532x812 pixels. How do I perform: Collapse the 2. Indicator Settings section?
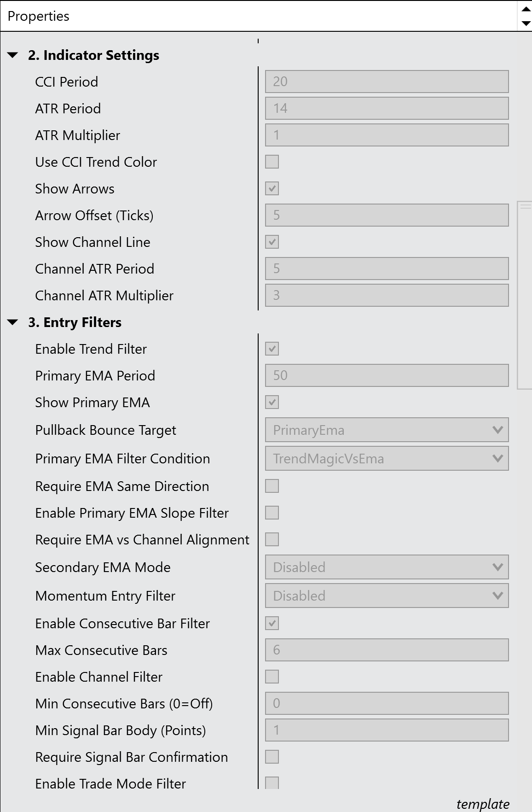[13, 55]
